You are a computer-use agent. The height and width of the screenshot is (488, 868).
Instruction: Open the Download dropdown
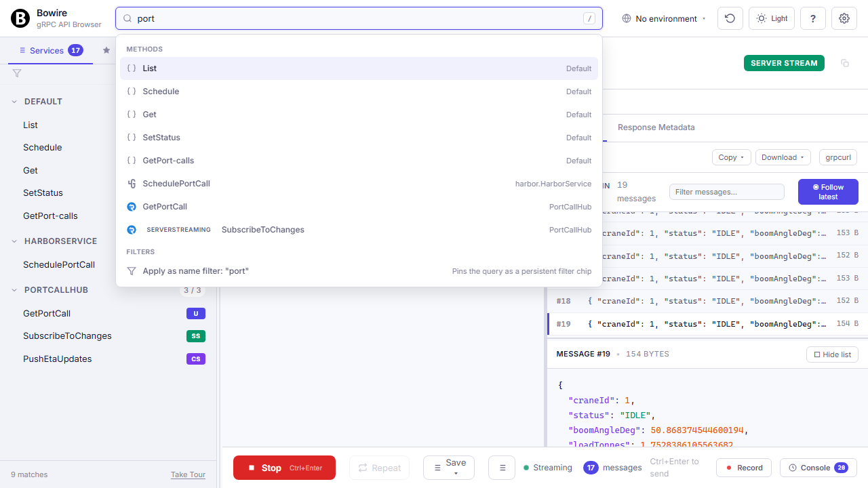tap(783, 157)
